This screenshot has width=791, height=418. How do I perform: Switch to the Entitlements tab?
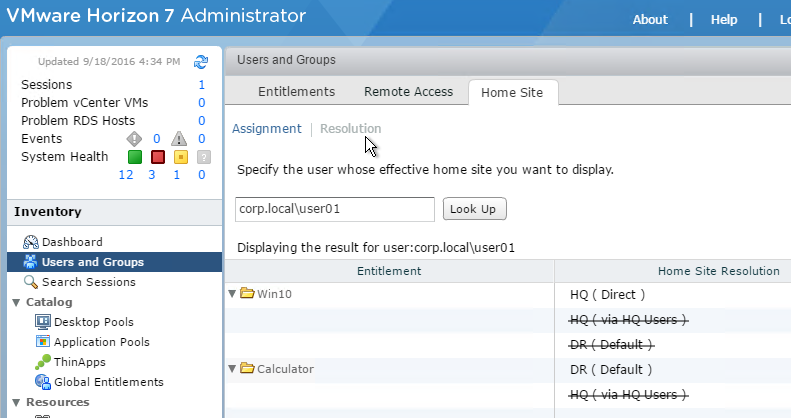(x=296, y=91)
